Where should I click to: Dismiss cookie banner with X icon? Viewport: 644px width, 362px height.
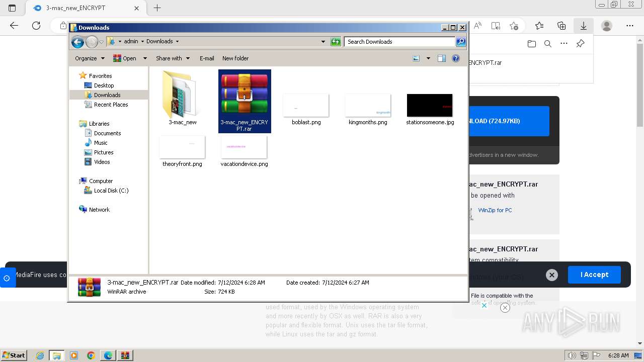coord(552,275)
